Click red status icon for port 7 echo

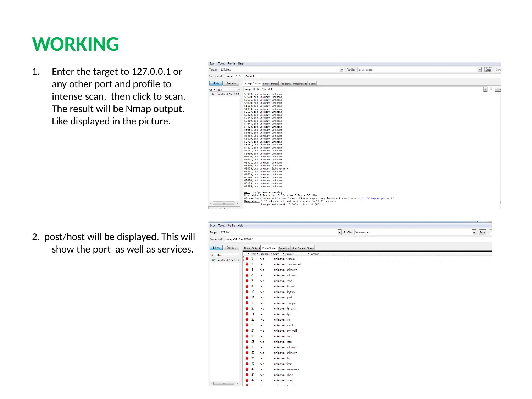(x=247, y=281)
